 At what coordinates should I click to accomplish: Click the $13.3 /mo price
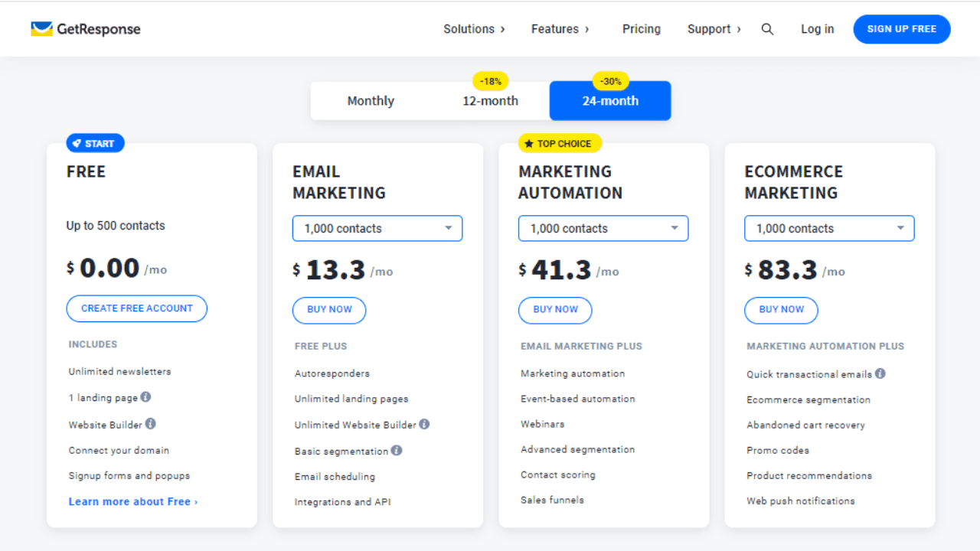pos(343,269)
